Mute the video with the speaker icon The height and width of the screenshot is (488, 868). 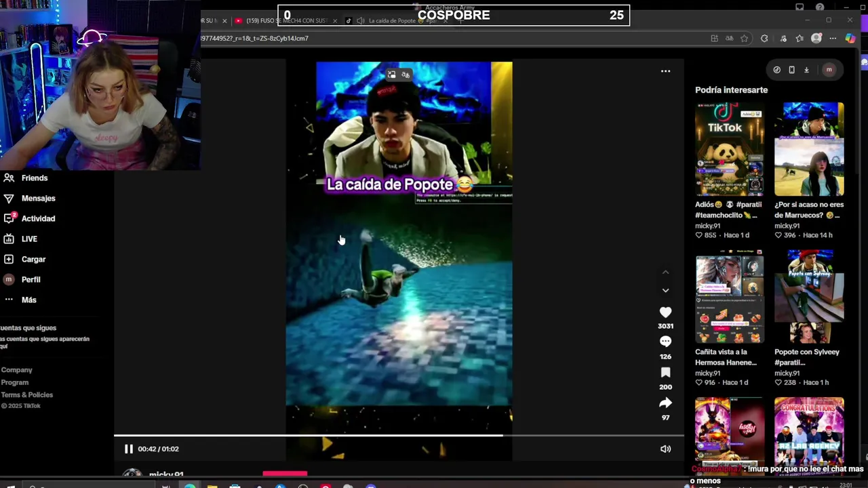[x=665, y=449]
